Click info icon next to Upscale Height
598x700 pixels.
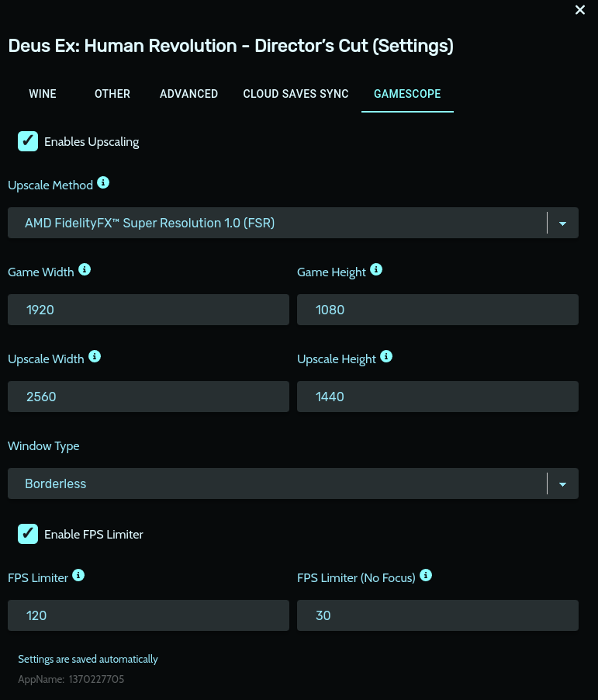(x=386, y=357)
